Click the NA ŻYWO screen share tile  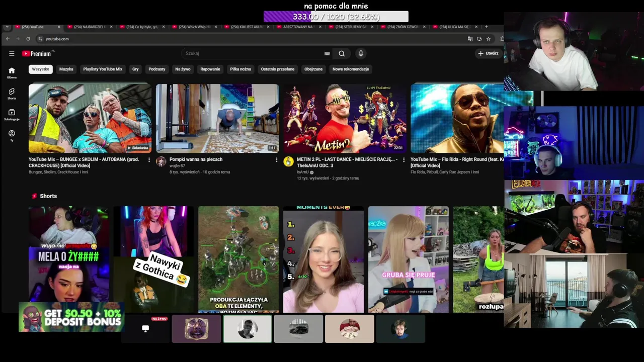point(145,329)
